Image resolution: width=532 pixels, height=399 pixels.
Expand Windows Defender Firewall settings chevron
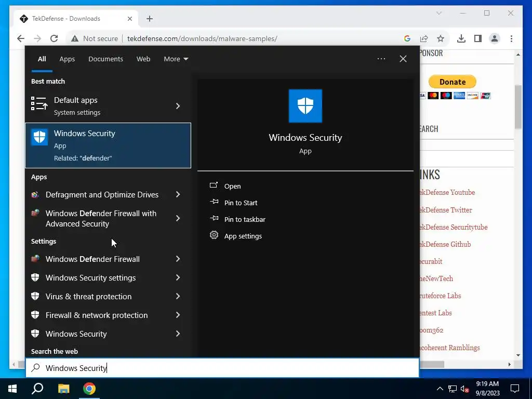click(178, 259)
